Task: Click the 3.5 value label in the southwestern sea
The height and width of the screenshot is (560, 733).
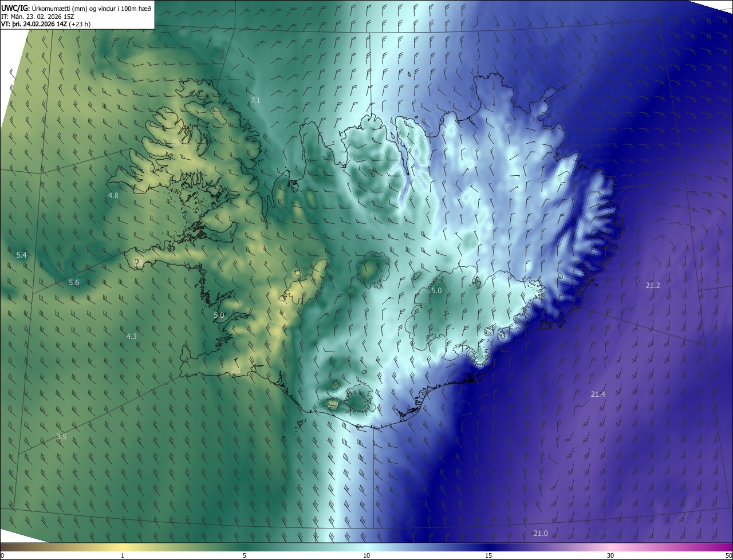Action: click(x=61, y=437)
